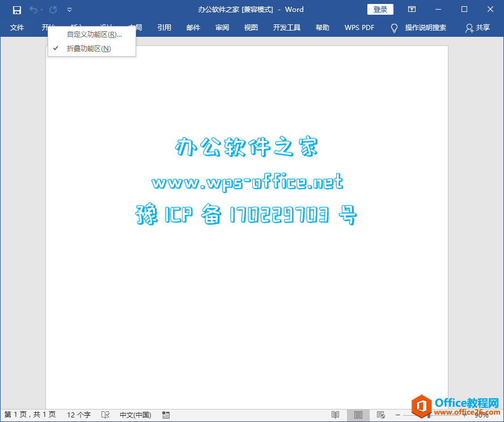Click the 操作说明搜索 search field
The height and width of the screenshot is (422, 504).
[426, 28]
